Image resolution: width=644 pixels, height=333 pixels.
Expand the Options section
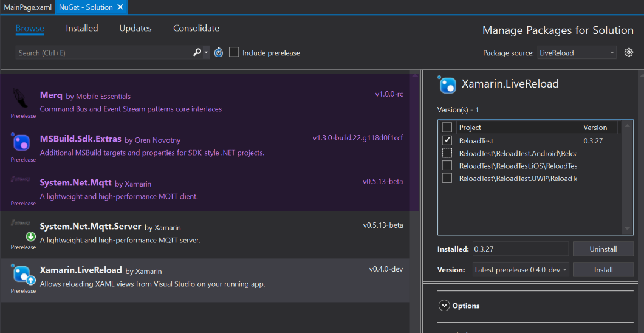444,306
